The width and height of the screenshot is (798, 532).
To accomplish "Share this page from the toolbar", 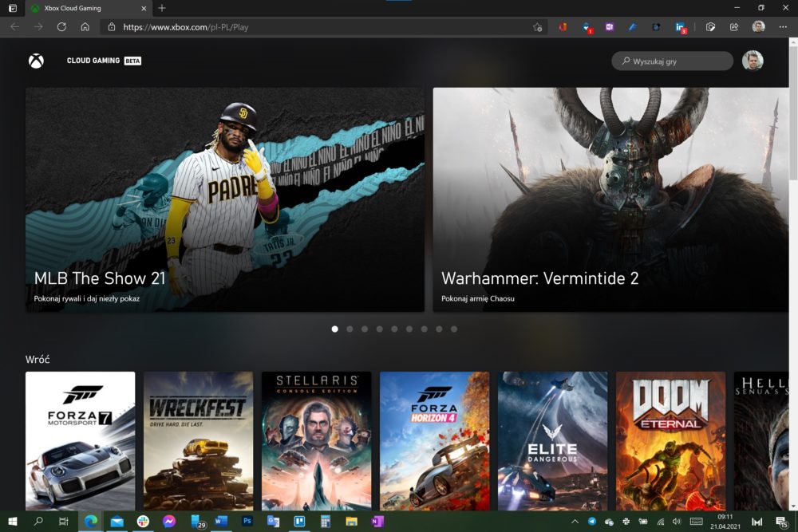I will click(734, 27).
